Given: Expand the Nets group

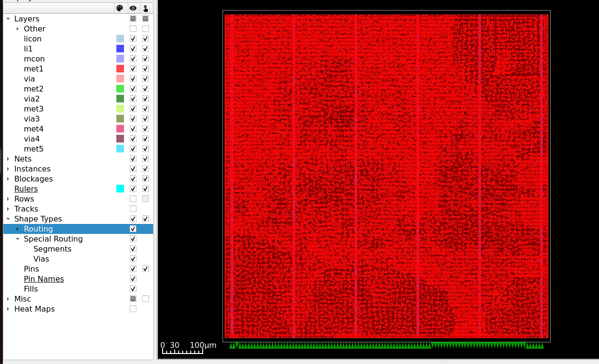Looking at the screenshot, I should 8,159.
